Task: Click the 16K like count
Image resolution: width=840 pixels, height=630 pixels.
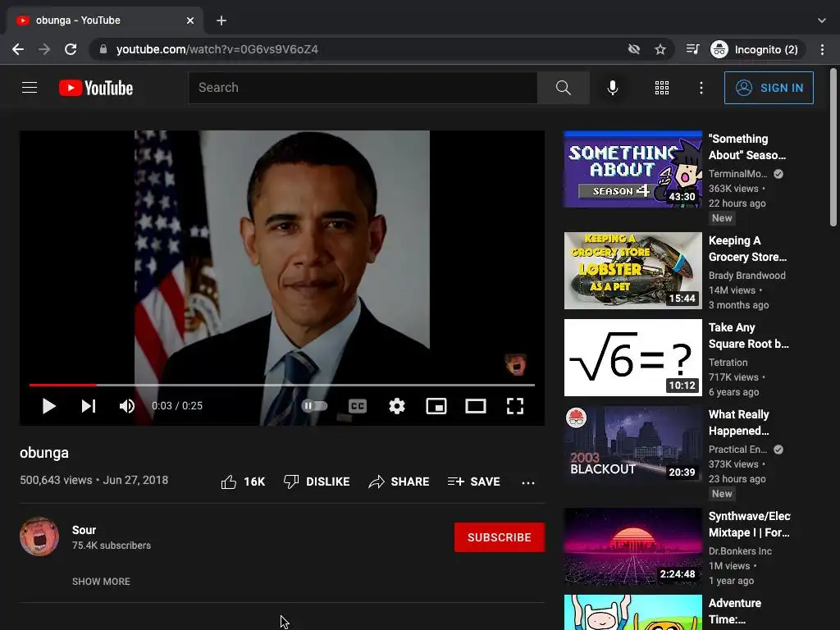Action: click(254, 482)
